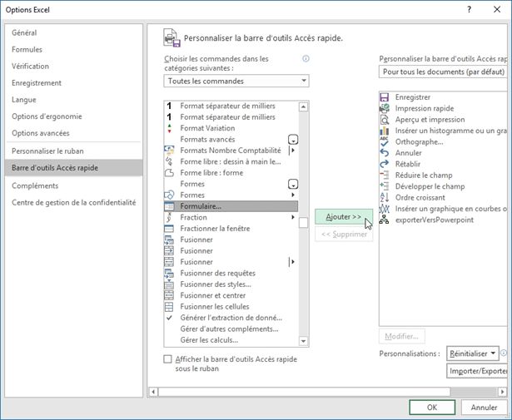Click the histogram chart icon in right list
This screenshot has width=512, height=420.
coord(385,131)
